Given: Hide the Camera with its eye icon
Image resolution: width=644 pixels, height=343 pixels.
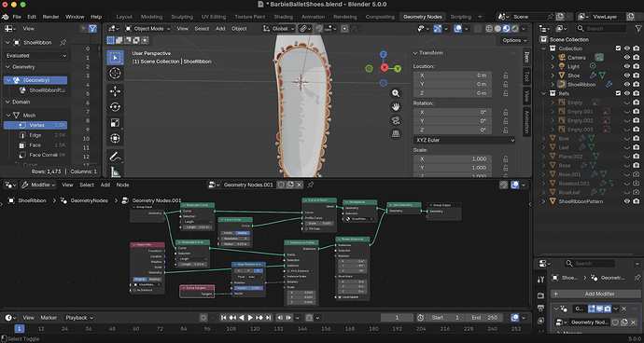Looking at the screenshot, I should click(x=627, y=58).
